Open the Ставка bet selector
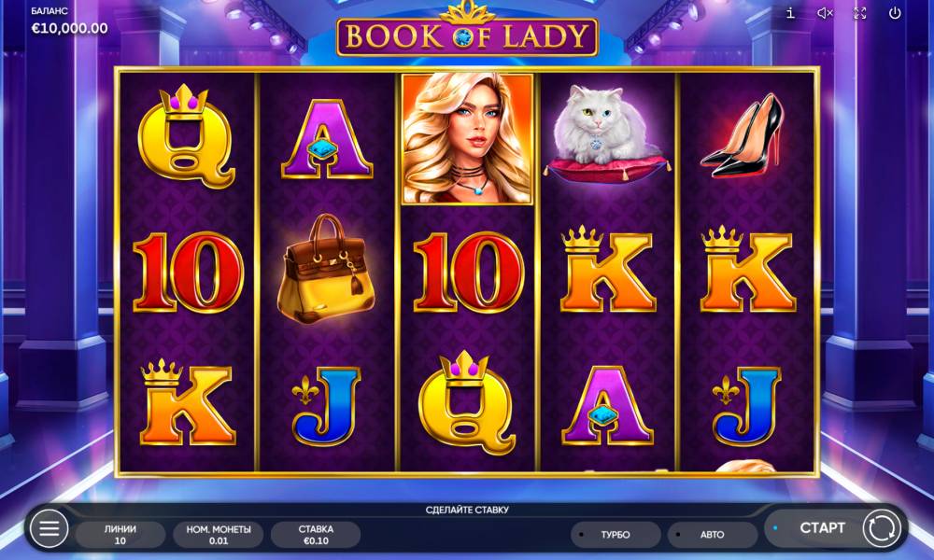Image resolution: width=934 pixels, height=560 pixels. (316, 535)
